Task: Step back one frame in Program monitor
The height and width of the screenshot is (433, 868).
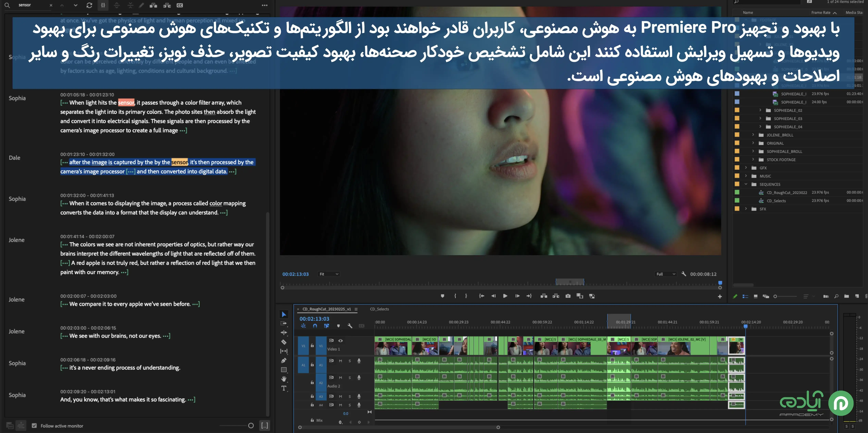Action: point(493,296)
